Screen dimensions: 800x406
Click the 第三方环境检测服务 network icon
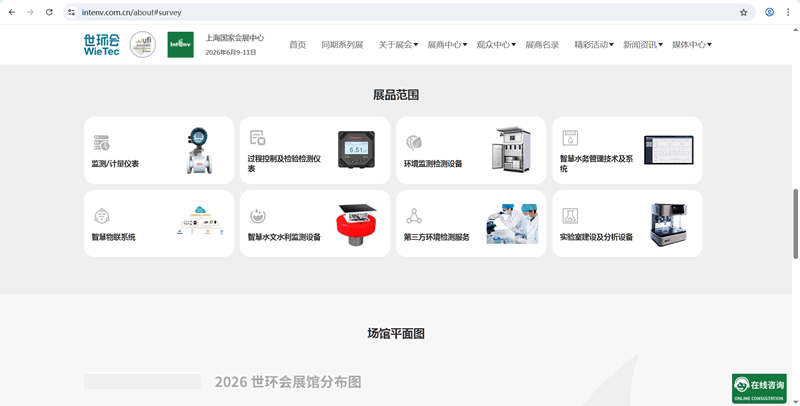click(414, 216)
